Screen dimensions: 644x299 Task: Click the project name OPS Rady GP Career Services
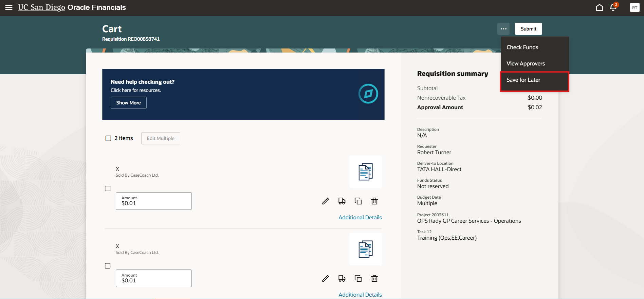point(469,221)
